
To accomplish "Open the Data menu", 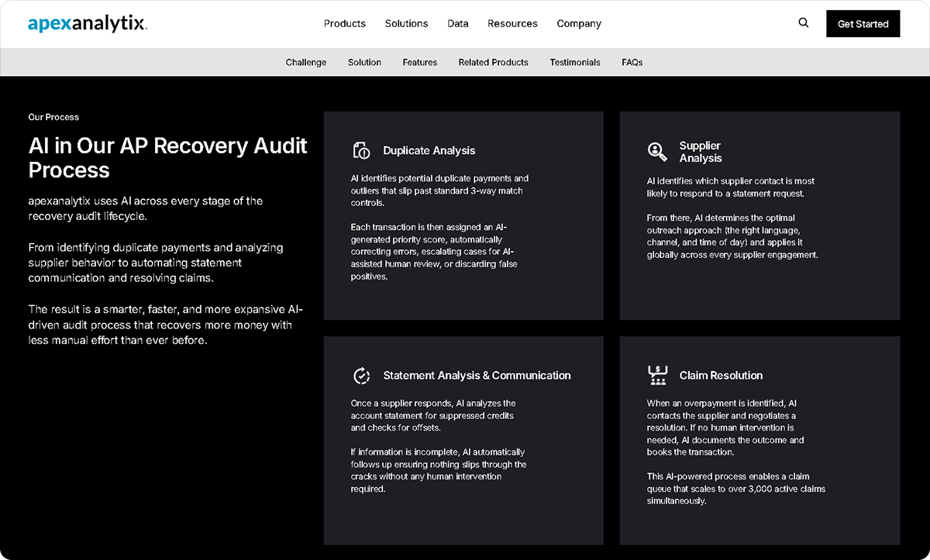I will tap(458, 24).
